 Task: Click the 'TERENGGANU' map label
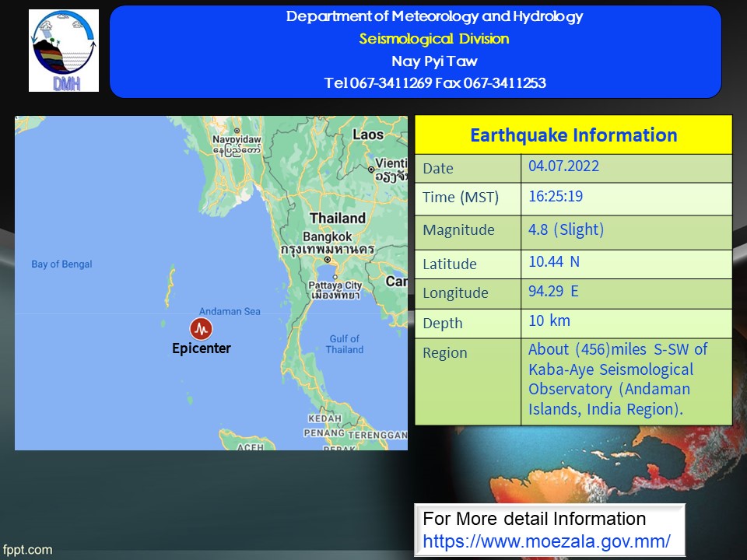click(378, 436)
